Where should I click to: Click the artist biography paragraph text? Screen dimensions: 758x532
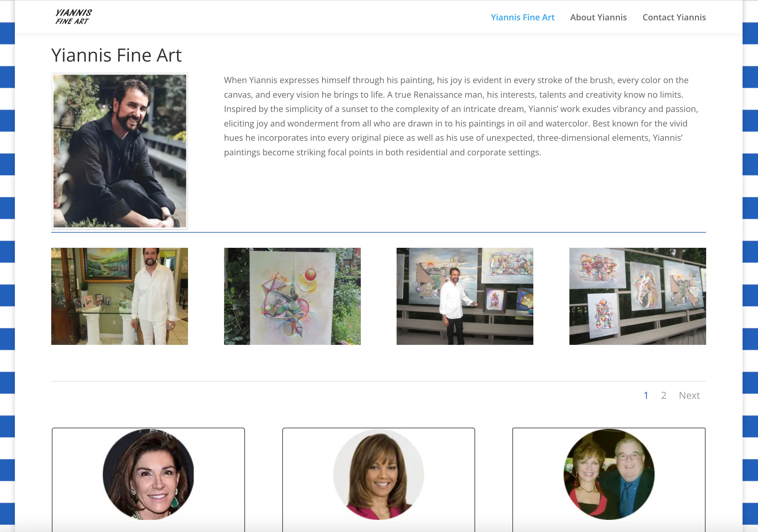tap(461, 116)
